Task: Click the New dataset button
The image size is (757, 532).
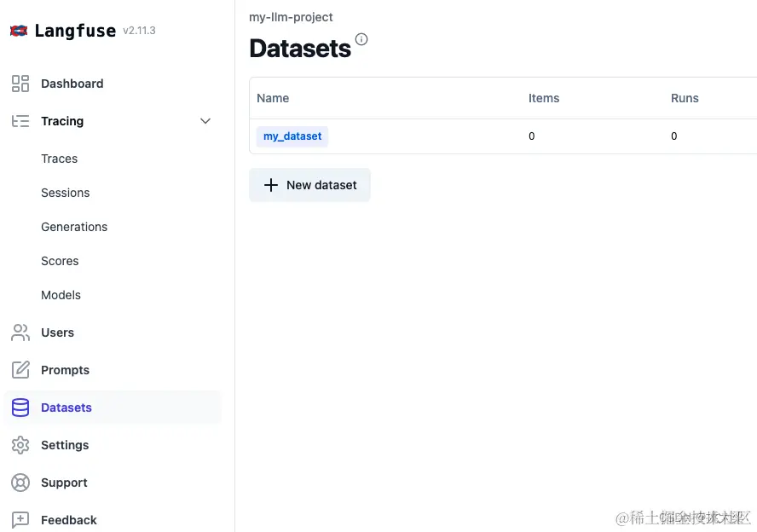Action: 309,185
